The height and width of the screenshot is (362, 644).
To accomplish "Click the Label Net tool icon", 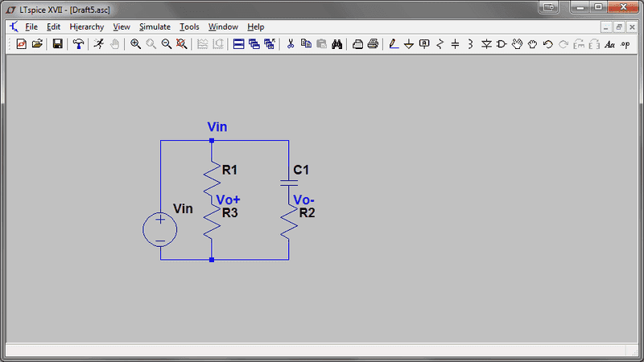I will tap(424, 43).
